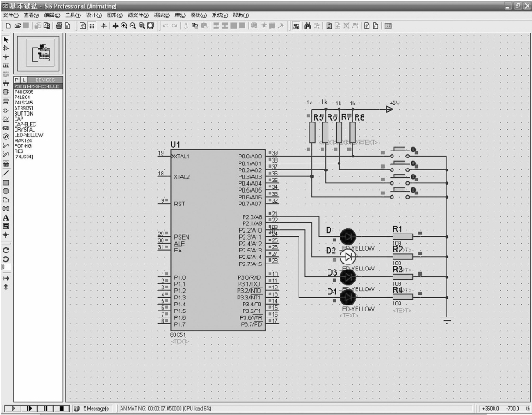The width and height of the screenshot is (532, 415).
Task: Select LED-YELLOW in the devices list
Action: point(28,135)
